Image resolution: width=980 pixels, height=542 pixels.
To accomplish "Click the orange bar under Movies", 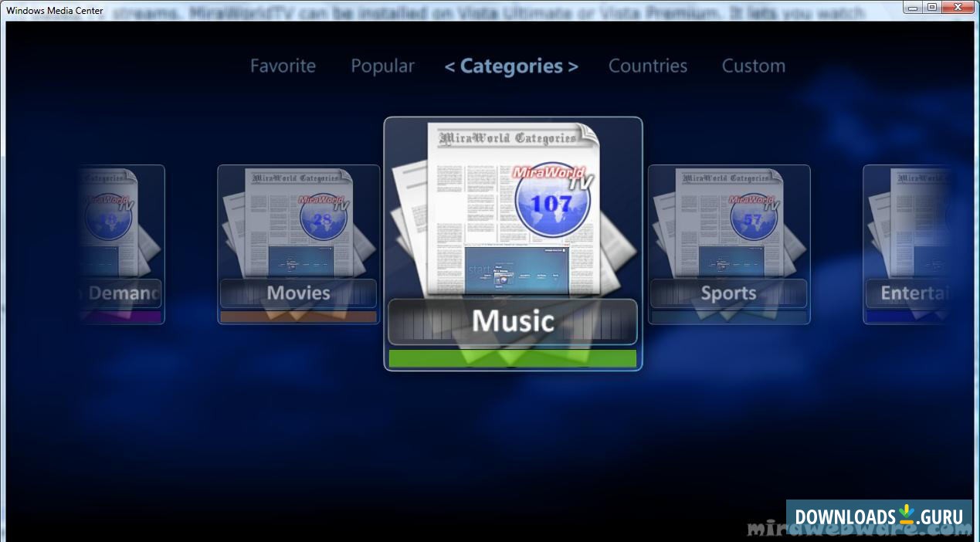I will pos(298,317).
